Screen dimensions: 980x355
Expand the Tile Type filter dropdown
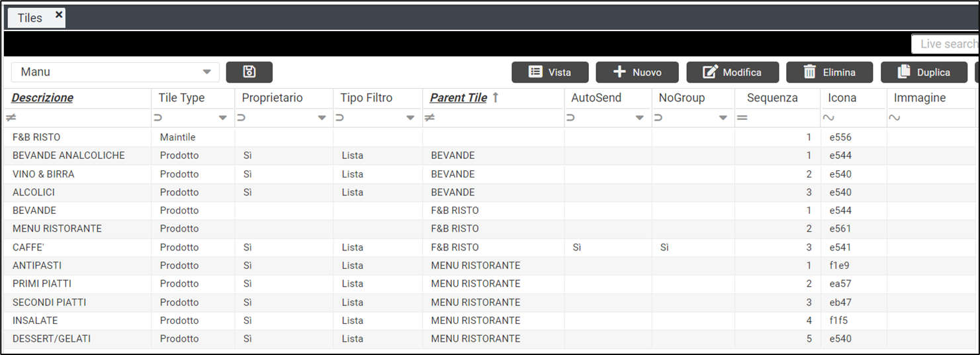tap(222, 119)
